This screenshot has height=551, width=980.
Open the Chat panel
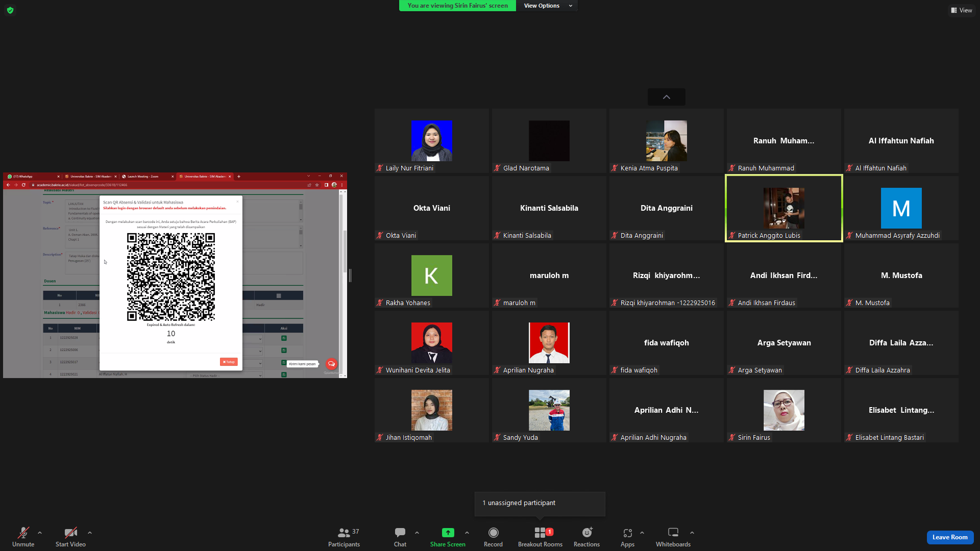click(400, 537)
